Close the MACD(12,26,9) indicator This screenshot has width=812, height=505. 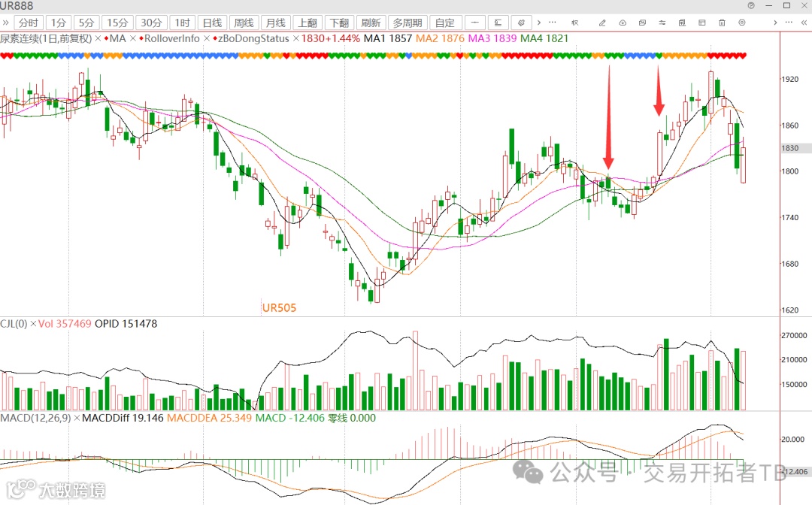coord(77,418)
